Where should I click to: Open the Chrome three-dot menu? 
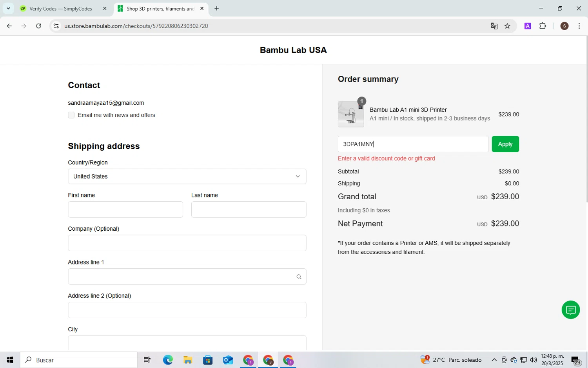(x=579, y=26)
